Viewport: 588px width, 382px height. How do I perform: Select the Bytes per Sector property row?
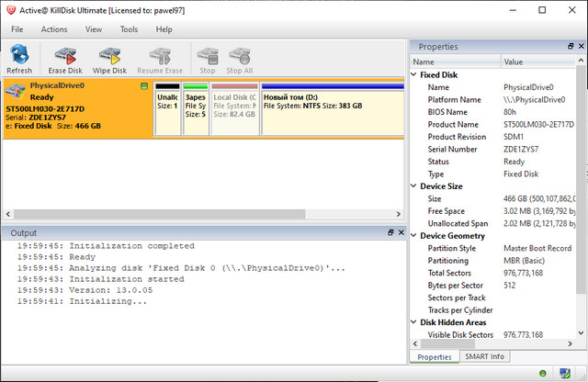point(493,285)
